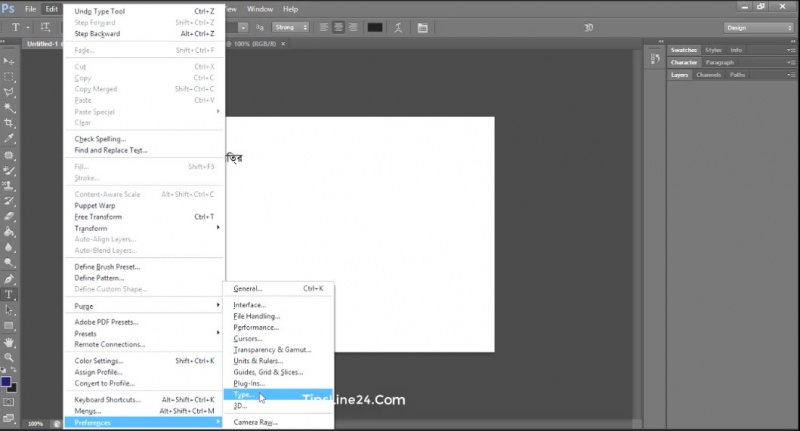Switch to the Paragraph tab
The height and width of the screenshot is (431, 800).
tap(720, 63)
